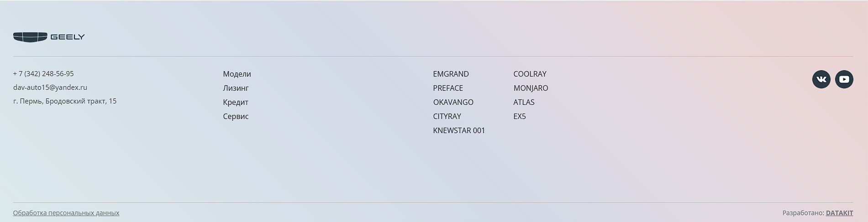Open the VK social page icon
868x222 pixels.
point(821,79)
